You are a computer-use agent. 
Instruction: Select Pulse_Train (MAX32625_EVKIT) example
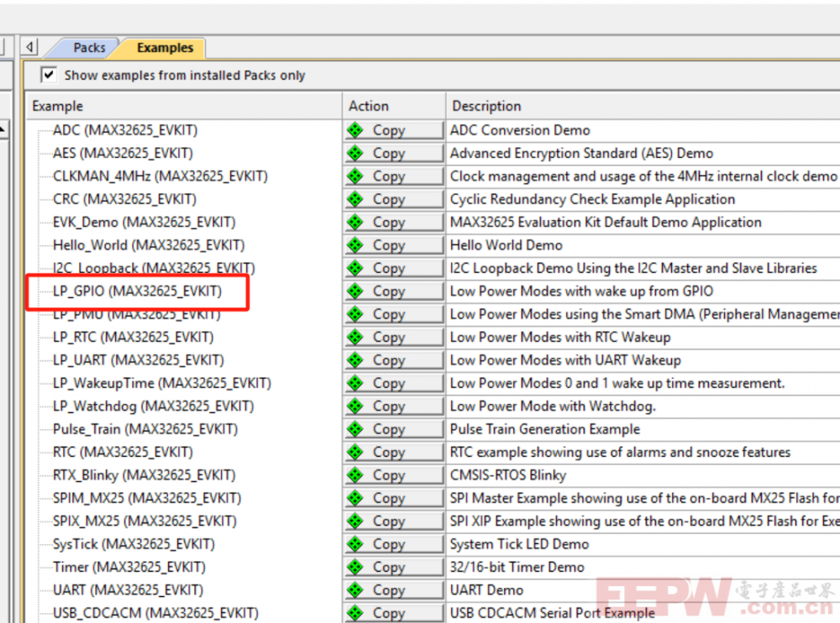(145, 429)
